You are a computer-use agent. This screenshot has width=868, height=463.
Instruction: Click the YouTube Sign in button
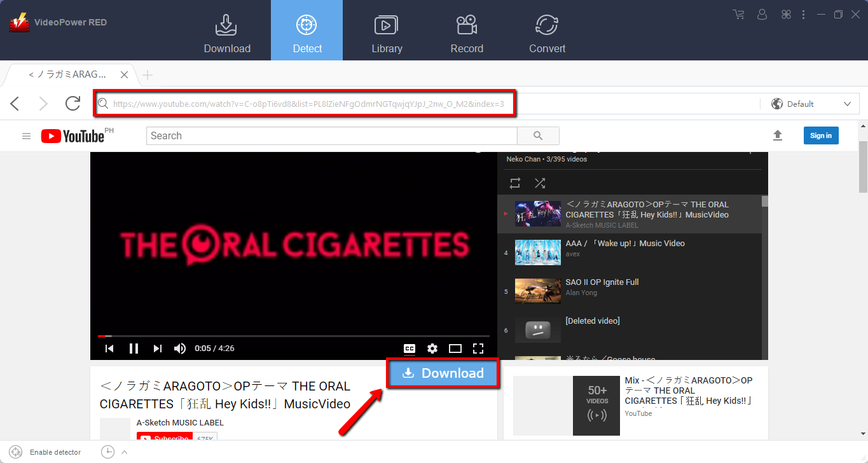821,135
